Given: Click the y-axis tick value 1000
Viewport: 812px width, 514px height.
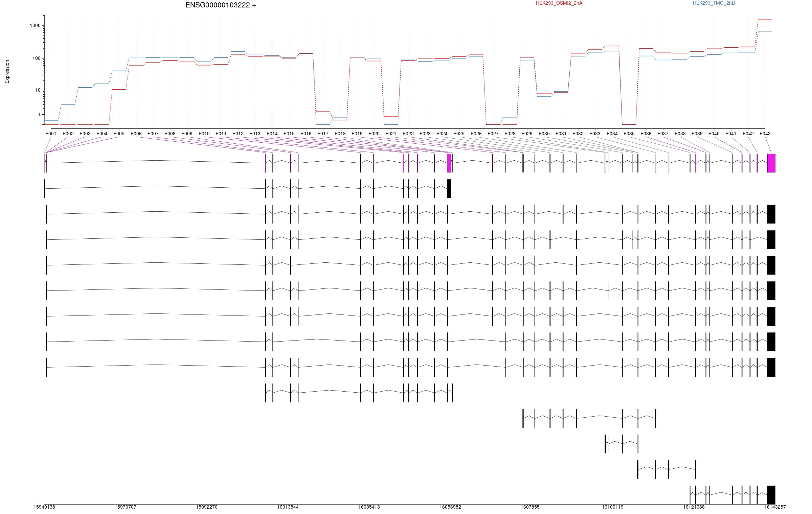Looking at the screenshot, I should pyautogui.click(x=35, y=25).
